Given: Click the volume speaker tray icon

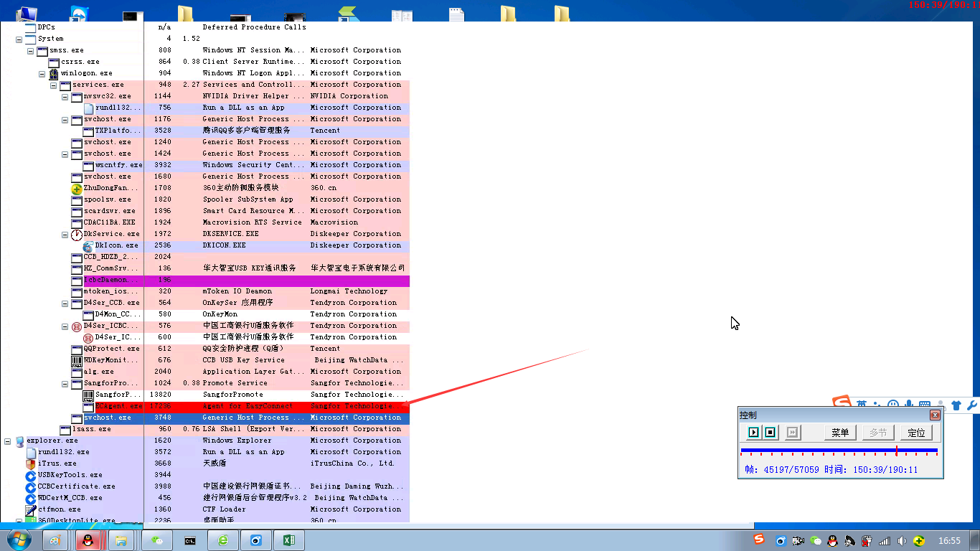Looking at the screenshot, I should pos(903,540).
